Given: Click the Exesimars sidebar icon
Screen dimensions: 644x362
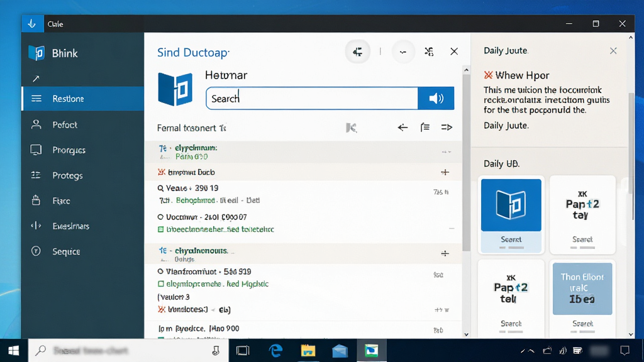Looking at the screenshot, I should point(36,226).
